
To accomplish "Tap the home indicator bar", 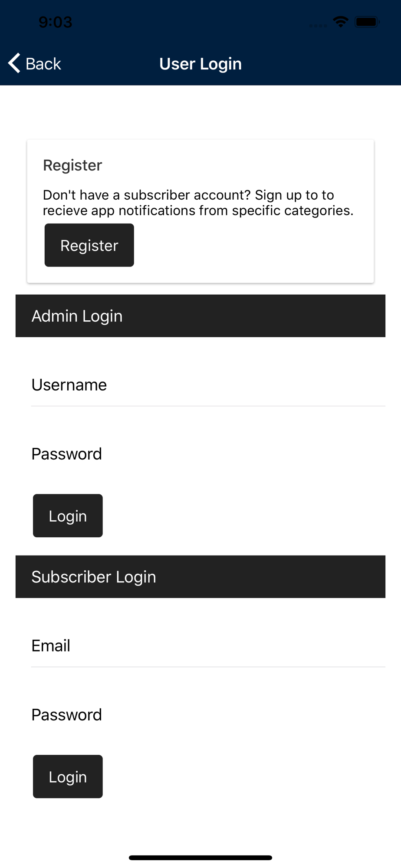I will click(200, 858).
